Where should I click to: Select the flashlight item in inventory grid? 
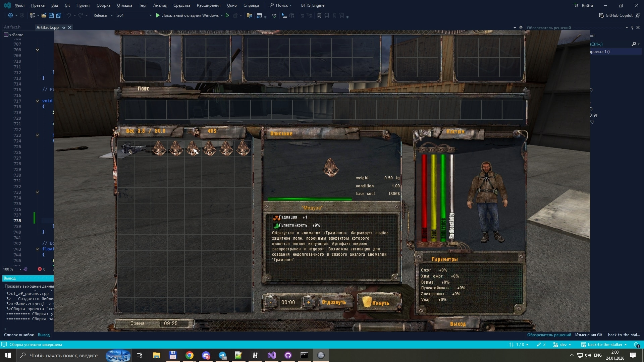tap(133, 148)
